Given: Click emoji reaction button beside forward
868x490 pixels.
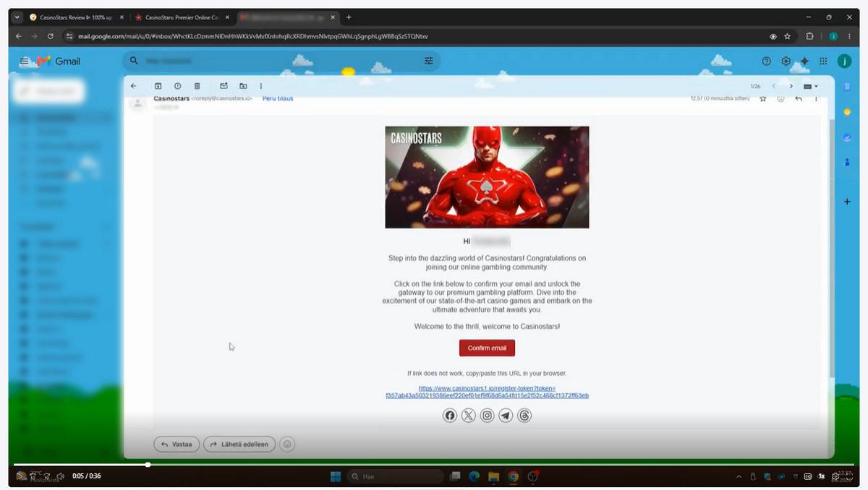Looking at the screenshot, I should pyautogui.click(x=287, y=444).
